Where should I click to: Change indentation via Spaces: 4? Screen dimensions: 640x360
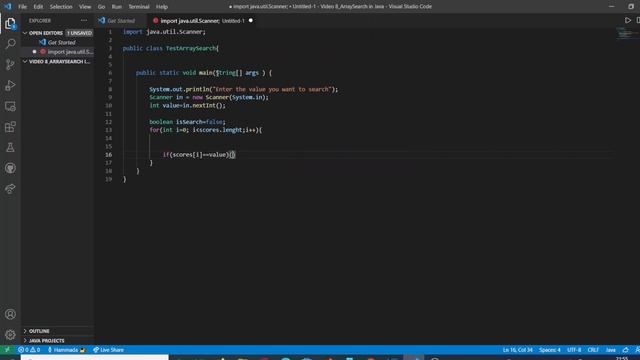[x=549, y=350]
